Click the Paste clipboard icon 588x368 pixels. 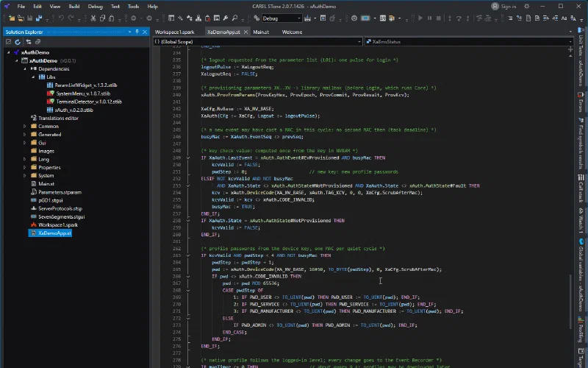click(x=112, y=18)
